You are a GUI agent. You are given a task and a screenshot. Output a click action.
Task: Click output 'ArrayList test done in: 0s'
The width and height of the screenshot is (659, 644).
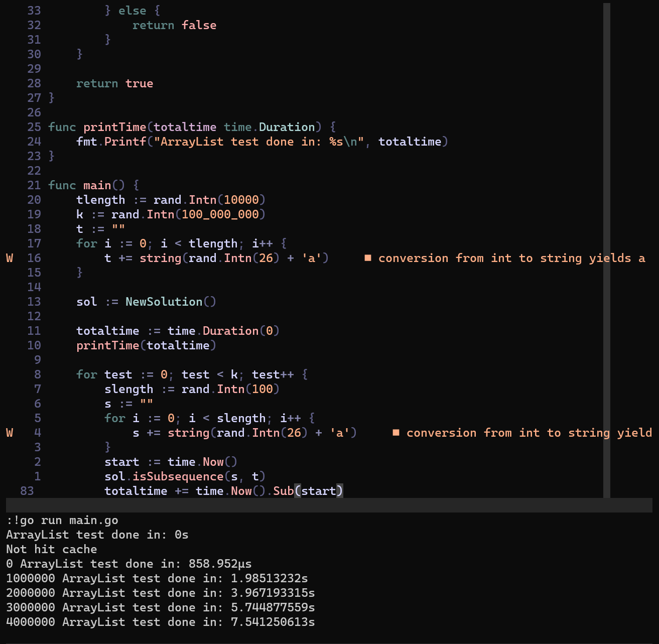click(x=97, y=535)
